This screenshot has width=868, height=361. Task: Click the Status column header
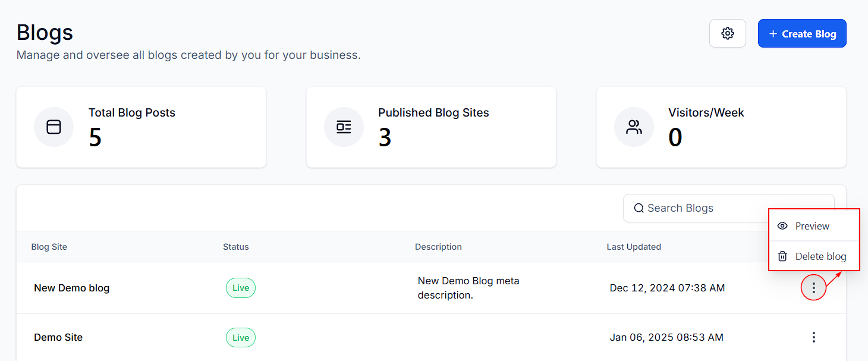235,247
